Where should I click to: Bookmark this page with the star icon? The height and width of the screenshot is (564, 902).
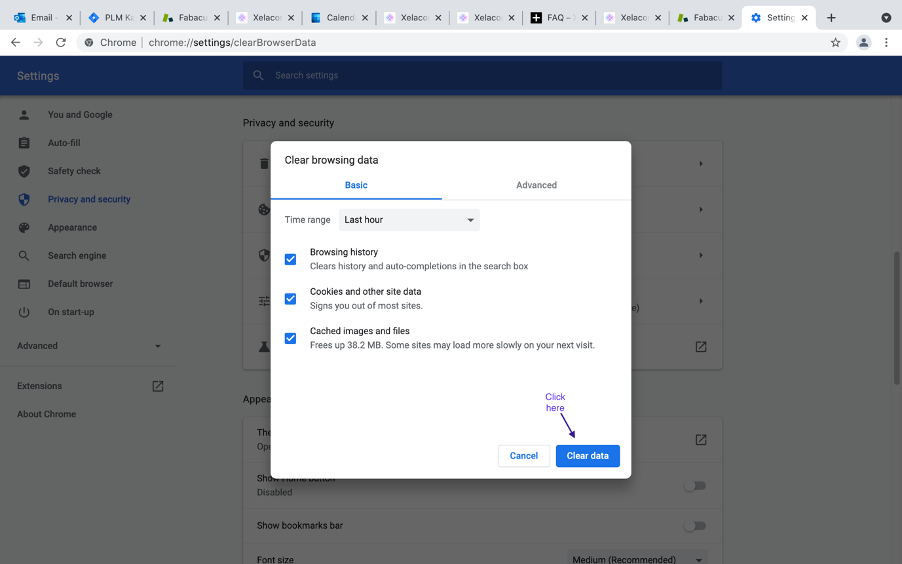[x=836, y=42]
